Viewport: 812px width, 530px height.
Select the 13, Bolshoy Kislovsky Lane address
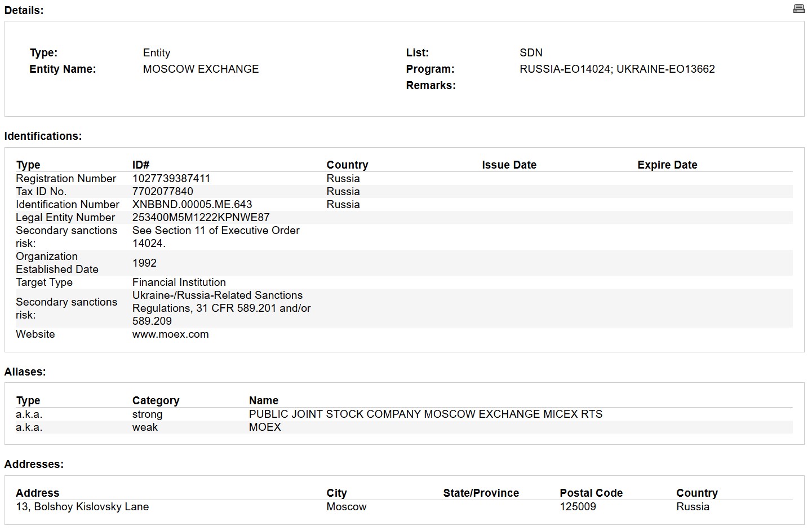point(82,506)
